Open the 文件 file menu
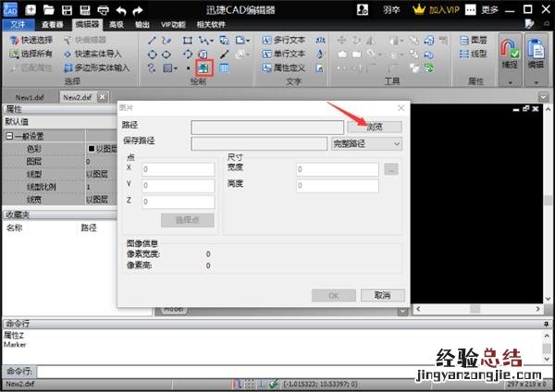The height and width of the screenshot is (392, 555). tap(17, 24)
